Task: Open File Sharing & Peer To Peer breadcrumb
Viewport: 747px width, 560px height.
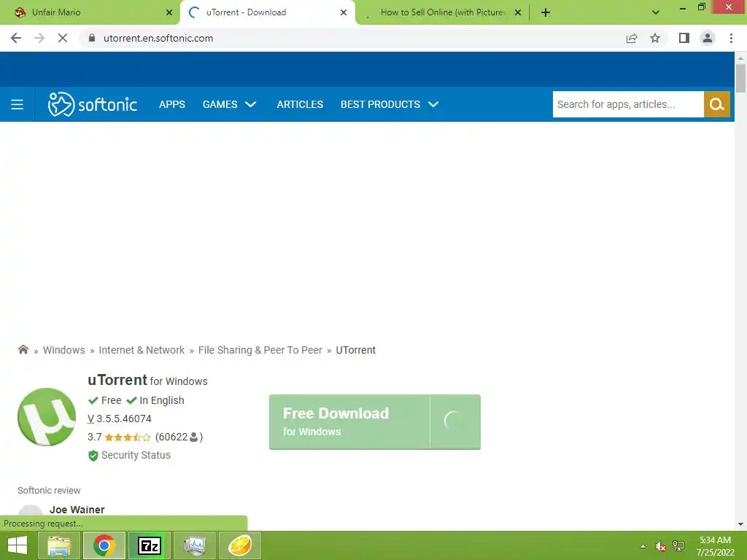Action: [x=260, y=350]
